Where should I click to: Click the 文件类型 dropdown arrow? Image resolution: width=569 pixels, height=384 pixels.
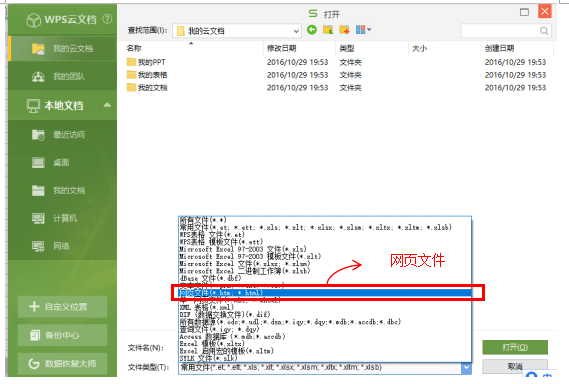466,368
